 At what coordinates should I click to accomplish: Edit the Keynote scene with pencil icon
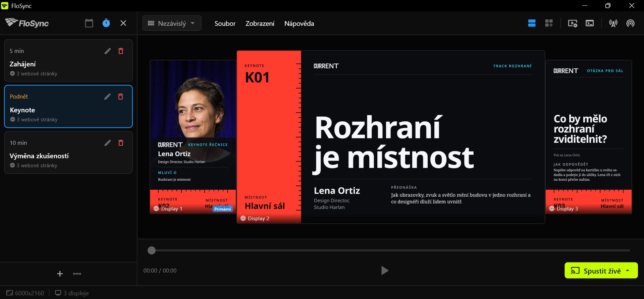coord(107,97)
